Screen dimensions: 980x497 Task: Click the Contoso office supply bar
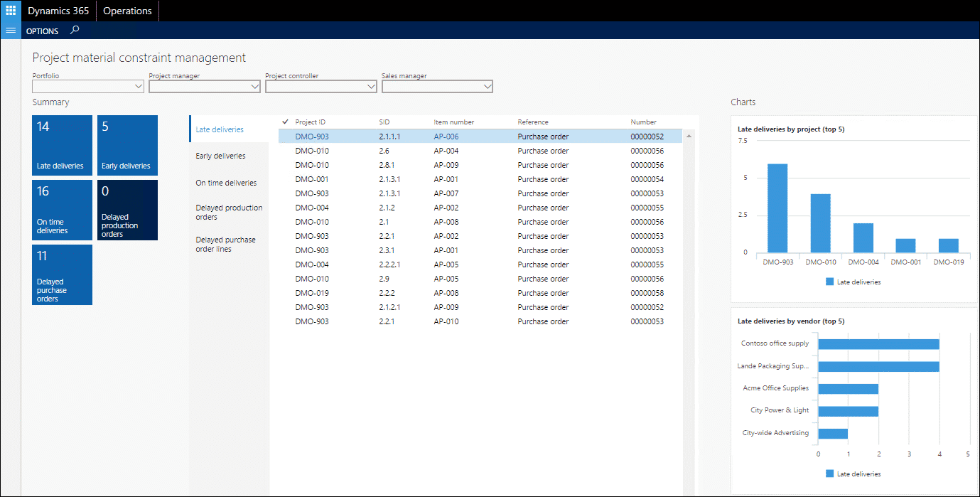(878, 344)
